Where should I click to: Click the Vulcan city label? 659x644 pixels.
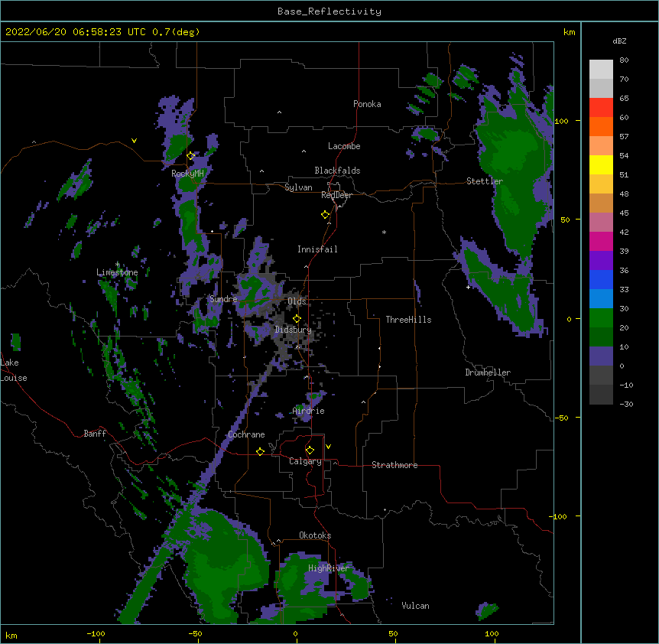click(415, 606)
